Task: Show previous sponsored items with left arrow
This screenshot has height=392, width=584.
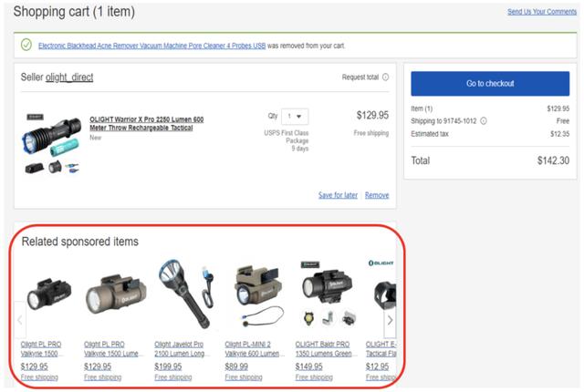Action: click(x=20, y=320)
